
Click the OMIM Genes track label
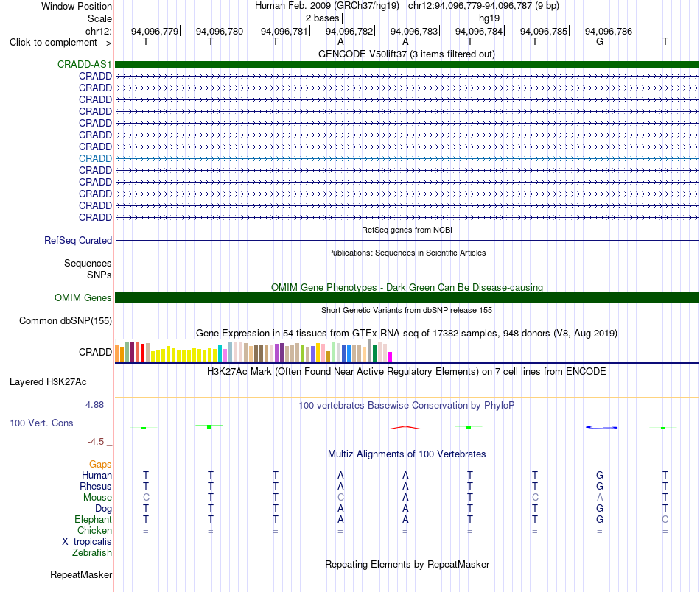[x=83, y=297]
